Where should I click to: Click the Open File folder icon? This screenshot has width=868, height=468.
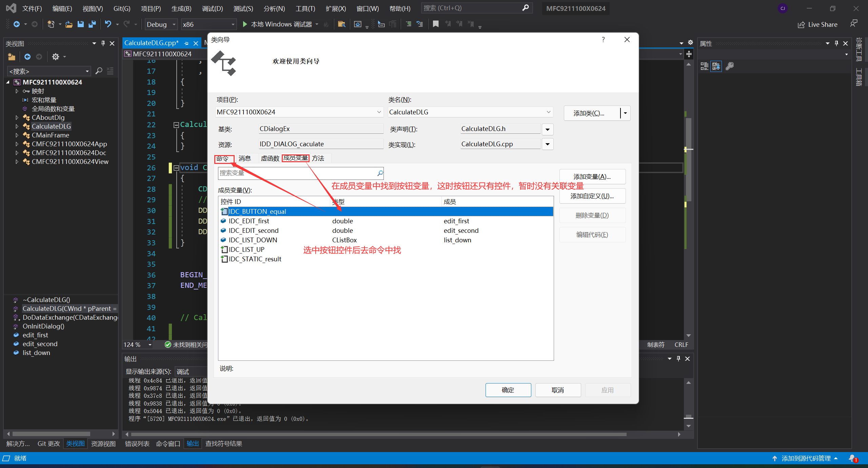click(69, 24)
